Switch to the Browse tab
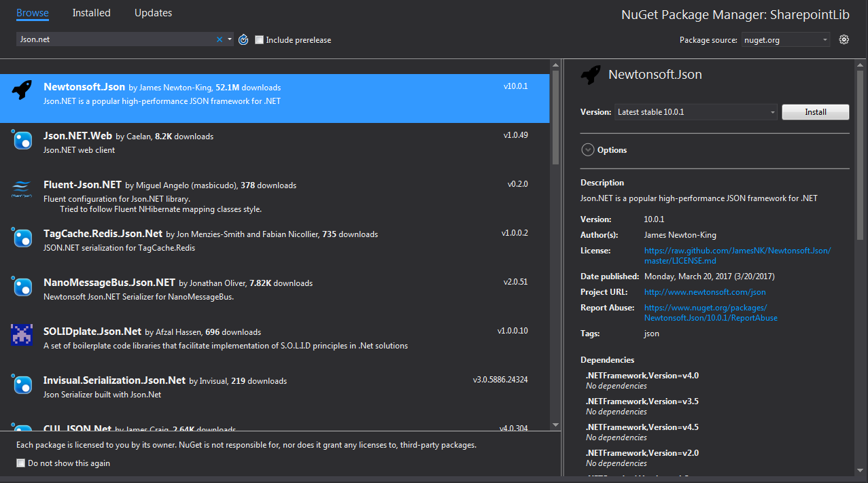This screenshot has width=868, height=483. tap(33, 13)
